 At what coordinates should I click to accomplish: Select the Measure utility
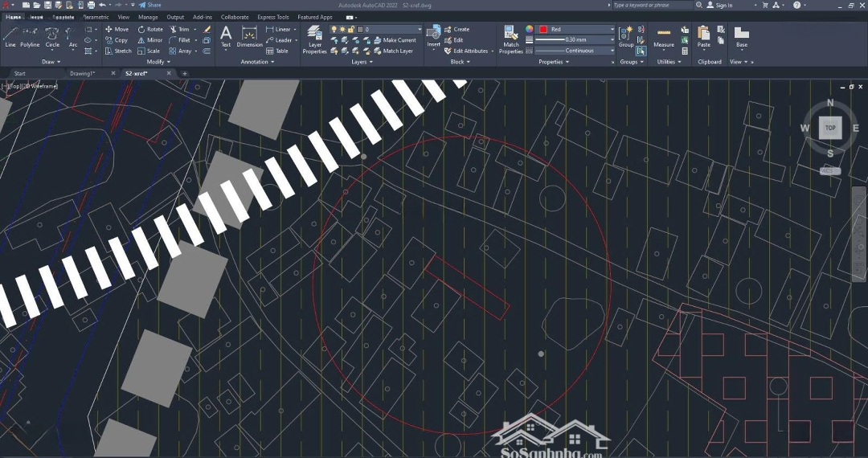coord(664,37)
